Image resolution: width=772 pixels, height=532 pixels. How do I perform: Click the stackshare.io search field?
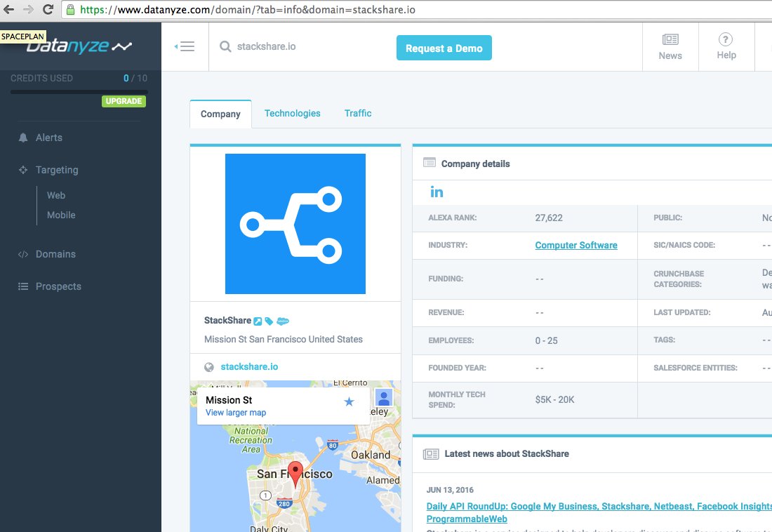267,46
